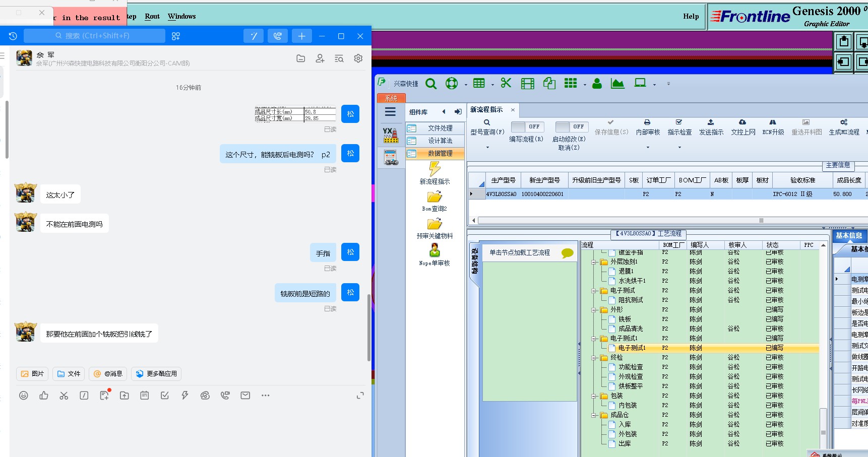
Task: Click the green user person icon
Action: coord(597,83)
